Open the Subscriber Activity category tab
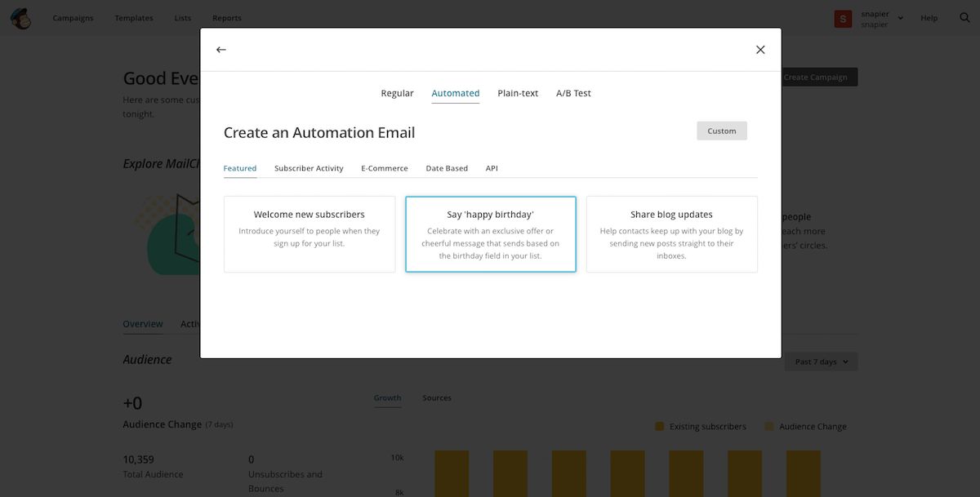This screenshot has width=980, height=497. point(309,168)
